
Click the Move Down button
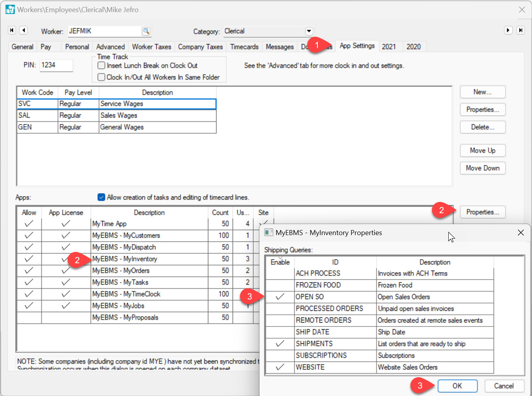pos(483,168)
